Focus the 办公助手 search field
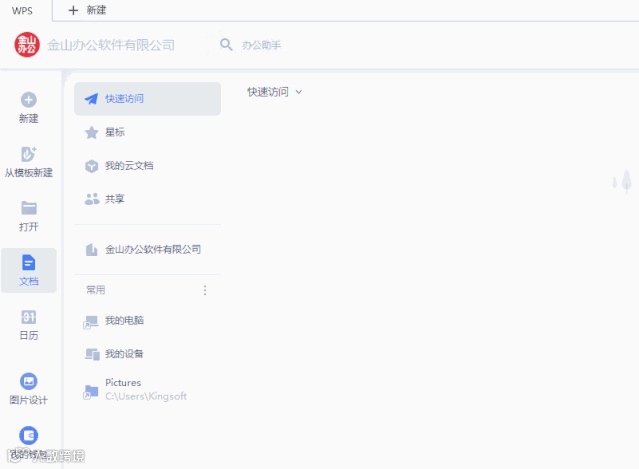Viewport: 639px width, 469px height. click(x=261, y=45)
